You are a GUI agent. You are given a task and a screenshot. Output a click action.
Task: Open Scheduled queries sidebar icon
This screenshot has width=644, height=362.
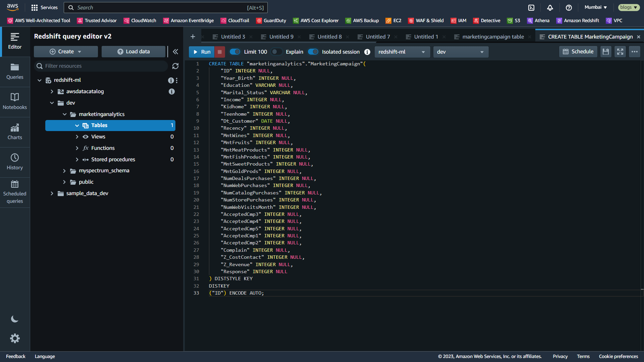tap(15, 192)
